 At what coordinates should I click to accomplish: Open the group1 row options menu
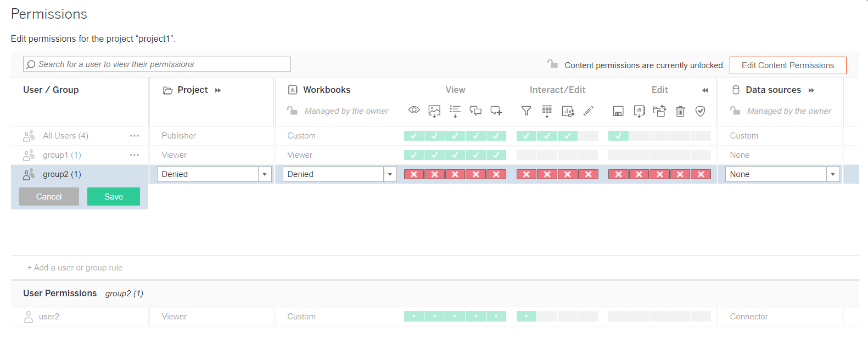(135, 155)
